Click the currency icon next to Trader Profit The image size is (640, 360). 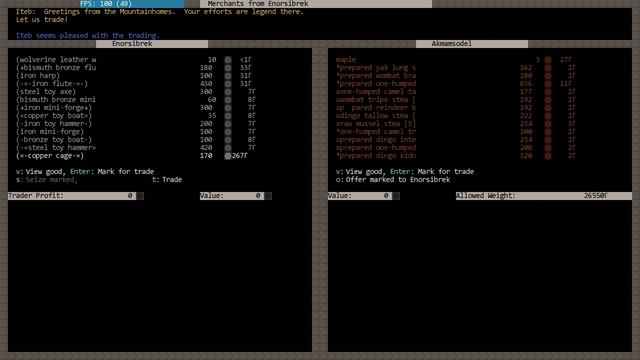click(140, 196)
